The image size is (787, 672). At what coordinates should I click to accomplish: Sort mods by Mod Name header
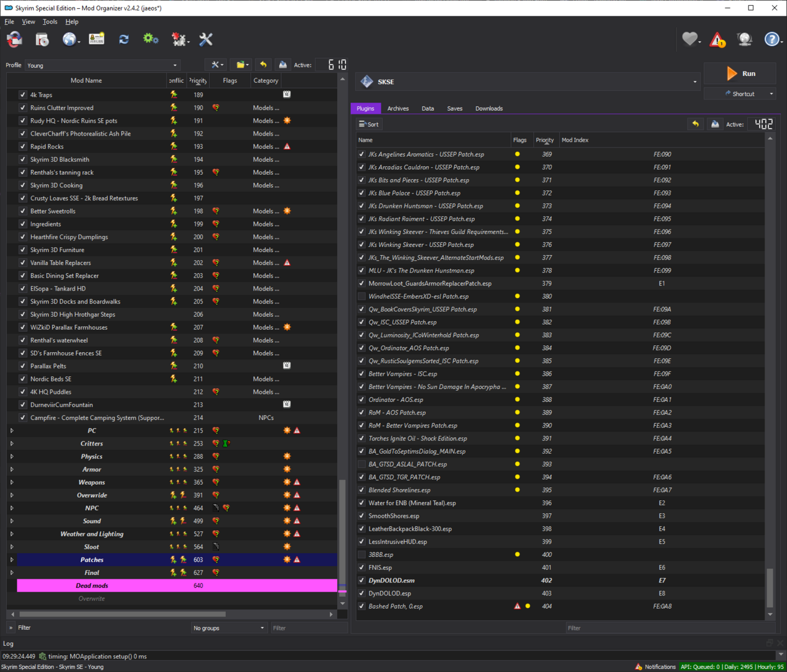(x=86, y=80)
